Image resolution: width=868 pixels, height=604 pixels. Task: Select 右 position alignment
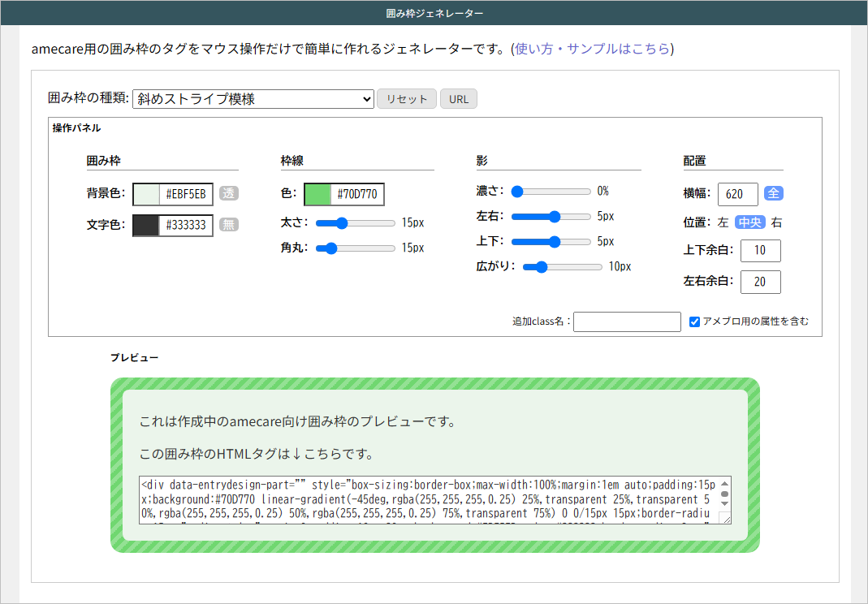(x=777, y=222)
